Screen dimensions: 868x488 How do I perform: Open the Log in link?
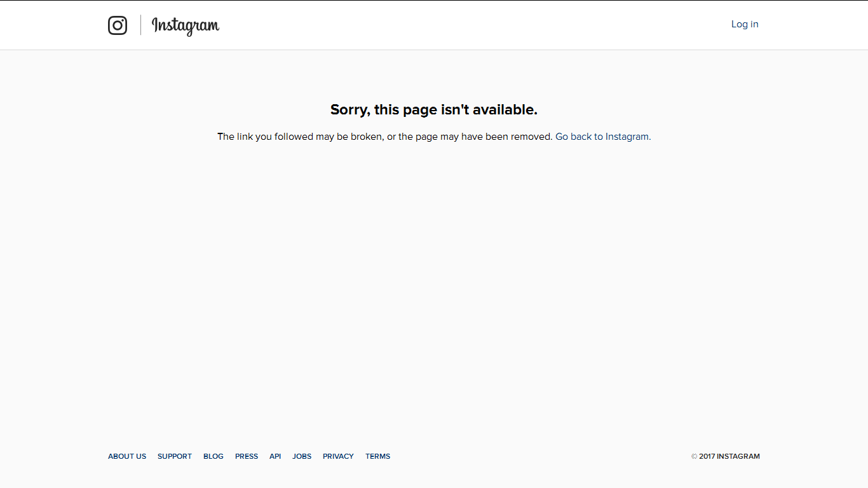tap(745, 24)
